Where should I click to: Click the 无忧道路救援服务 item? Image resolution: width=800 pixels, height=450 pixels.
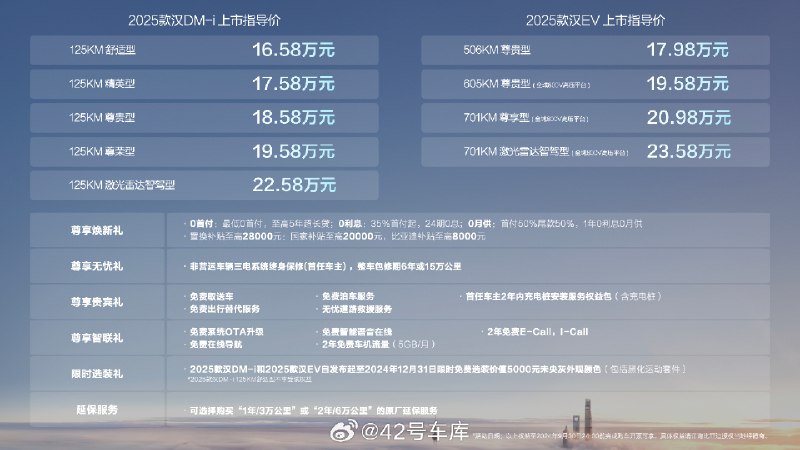click(357, 309)
